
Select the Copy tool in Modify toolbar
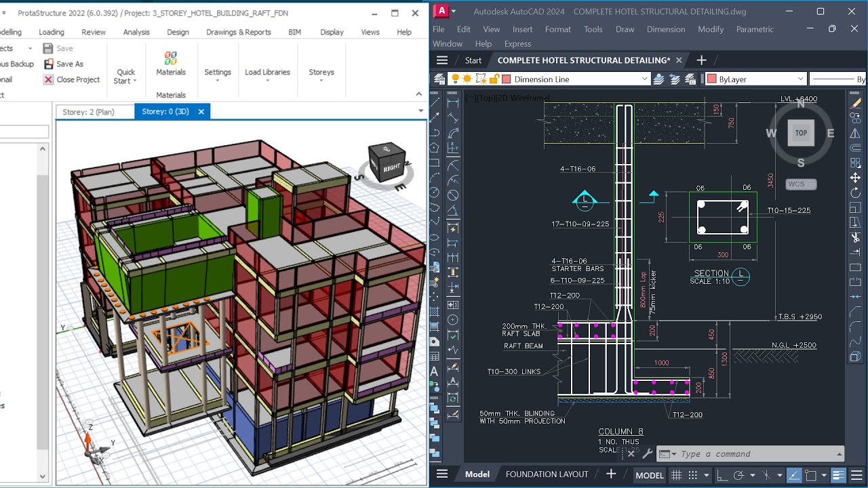click(x=856, y=117)
